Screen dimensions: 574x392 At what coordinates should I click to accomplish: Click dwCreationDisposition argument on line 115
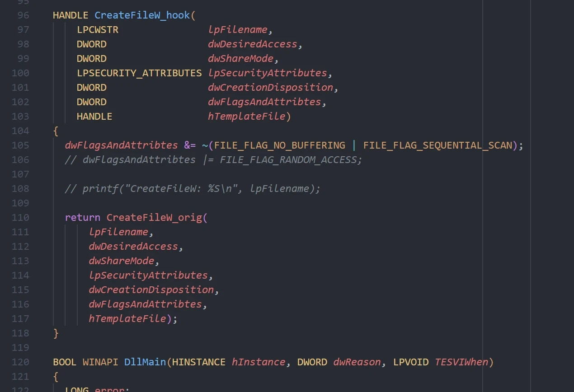click(x=151, y=290)
